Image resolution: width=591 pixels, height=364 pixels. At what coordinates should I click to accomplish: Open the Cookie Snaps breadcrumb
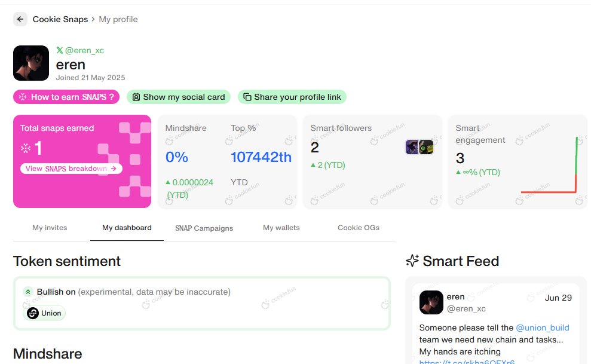(x=60, y=19)
